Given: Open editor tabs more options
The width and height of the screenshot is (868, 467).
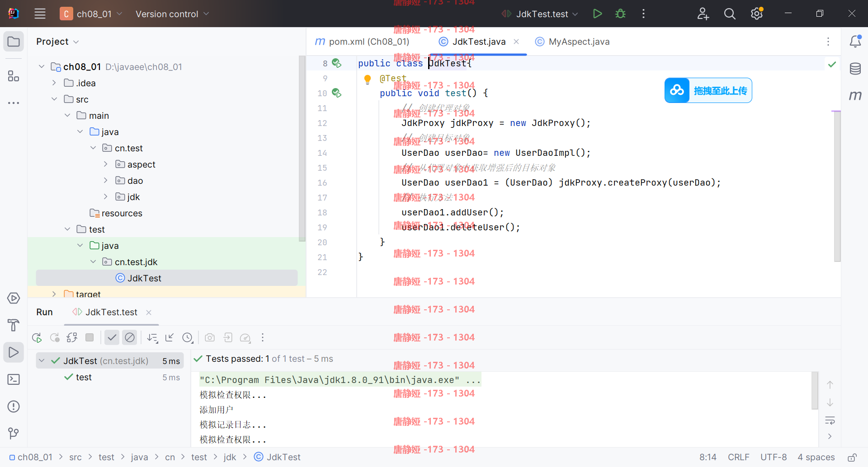Looking at the screenshot, I should tap(828, 42).
